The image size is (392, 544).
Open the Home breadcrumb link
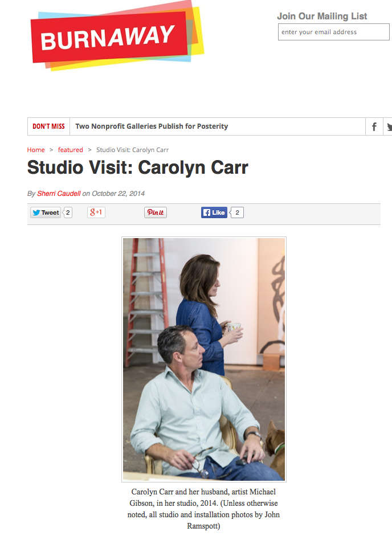[x=36, y=150]
